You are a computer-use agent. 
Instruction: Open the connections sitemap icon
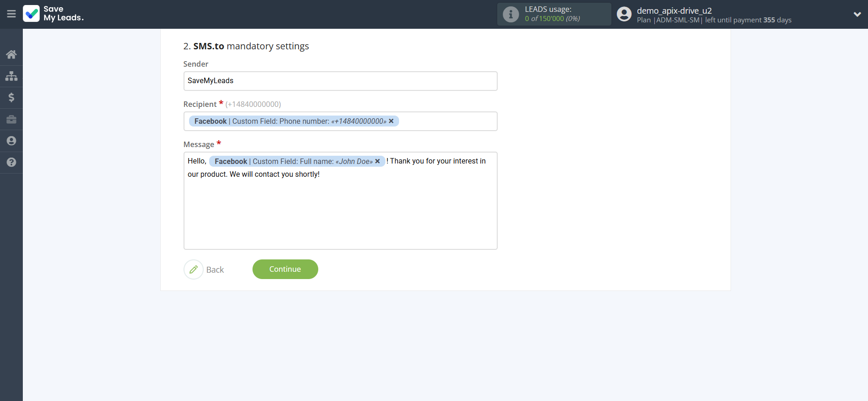point(11,76)
